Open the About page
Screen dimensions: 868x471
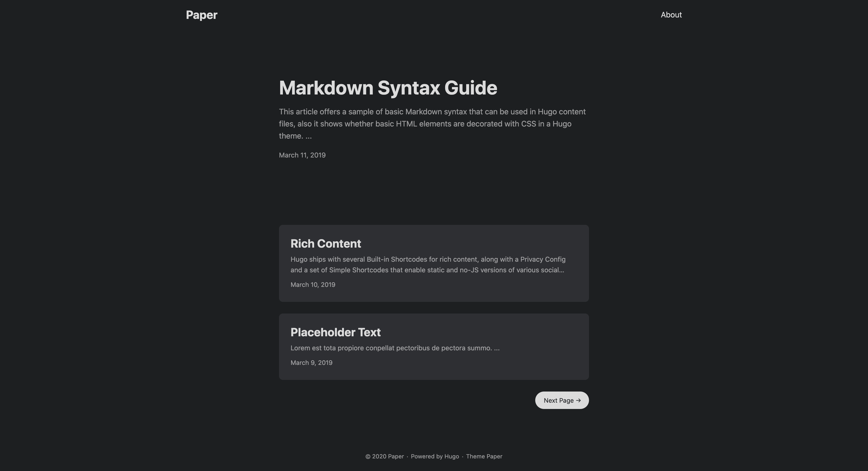(671, 15)
